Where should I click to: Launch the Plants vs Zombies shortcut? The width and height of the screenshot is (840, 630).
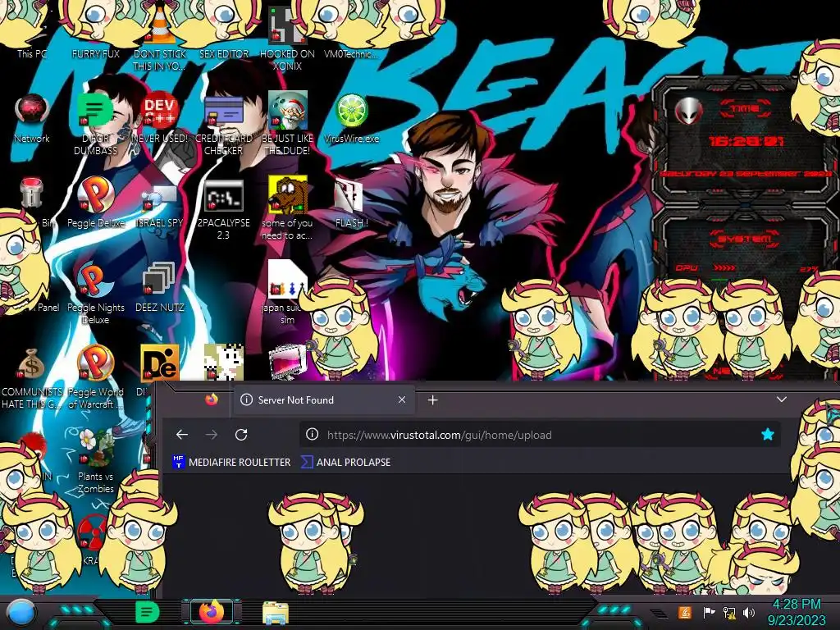(x=95, y=448)
